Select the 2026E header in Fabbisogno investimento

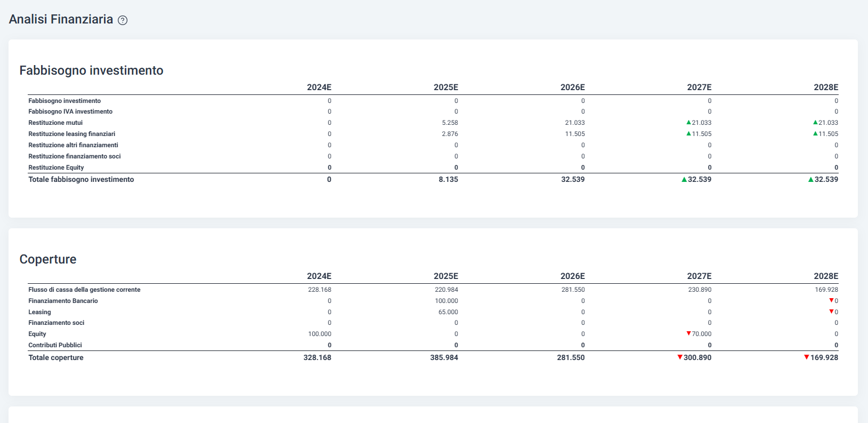573,87
